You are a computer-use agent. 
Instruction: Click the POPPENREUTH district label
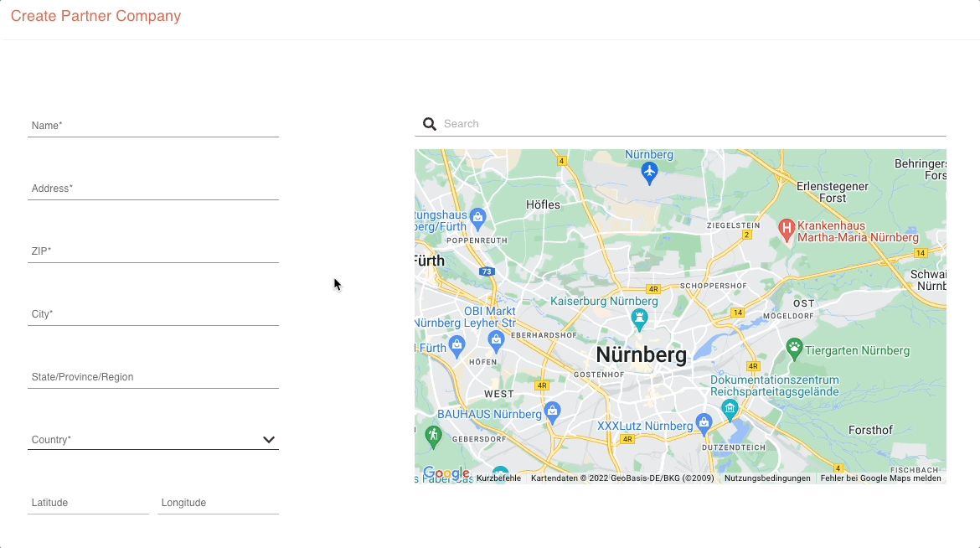(x=477, y=240)
